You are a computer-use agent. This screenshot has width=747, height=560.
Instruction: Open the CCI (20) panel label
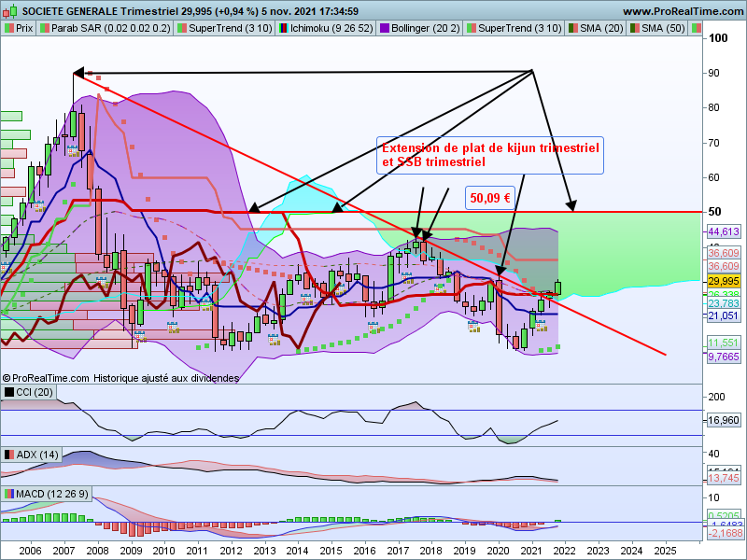pos(29,392)
